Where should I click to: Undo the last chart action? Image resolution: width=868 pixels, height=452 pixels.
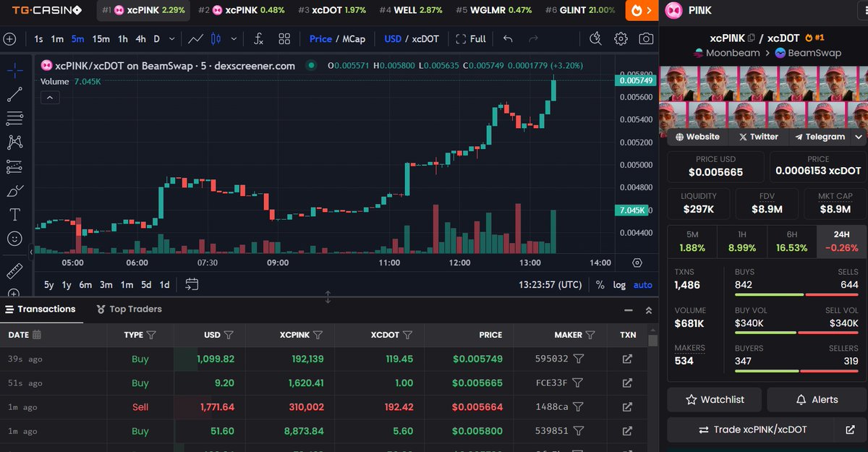pos(508,39)
